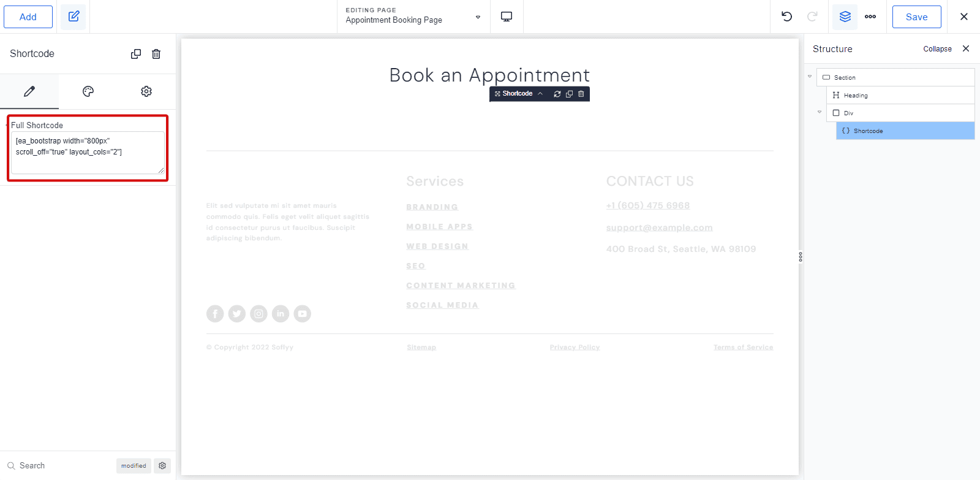Image resolution: width=980 pixels, height=480 pixels.
Task: Click the edit pencil icon in top bar
Action: coord(73,17)
